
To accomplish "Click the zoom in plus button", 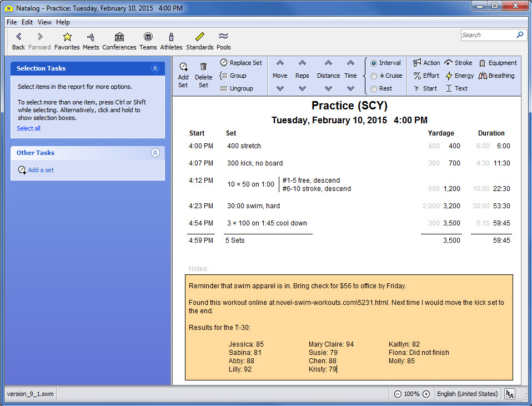I will [x=426, y=394].
